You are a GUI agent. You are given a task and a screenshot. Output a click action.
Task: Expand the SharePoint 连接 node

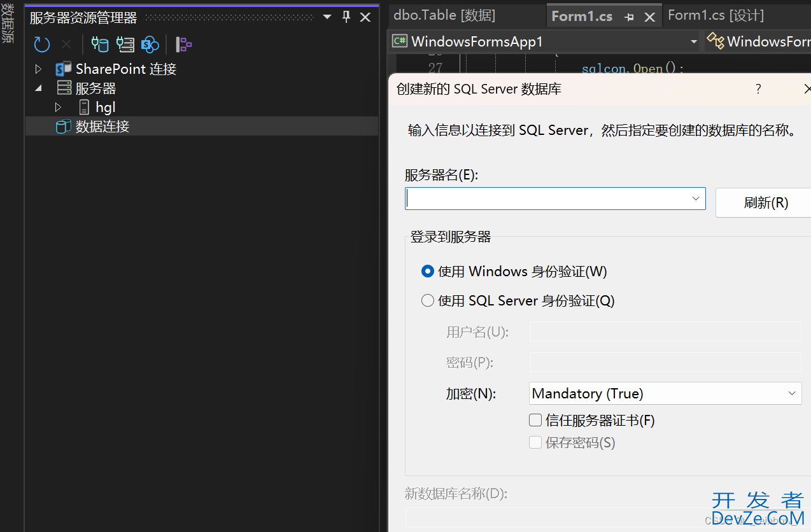coord(38,69)
